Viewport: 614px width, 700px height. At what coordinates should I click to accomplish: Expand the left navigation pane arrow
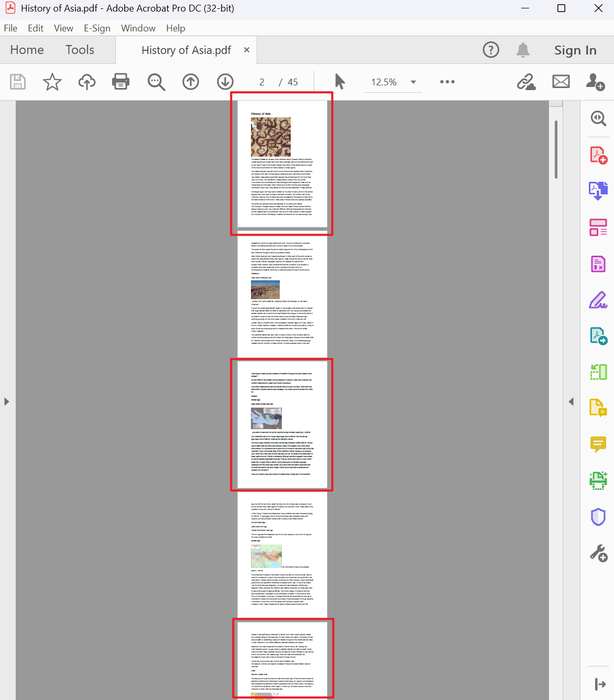[x=7, y=401]
